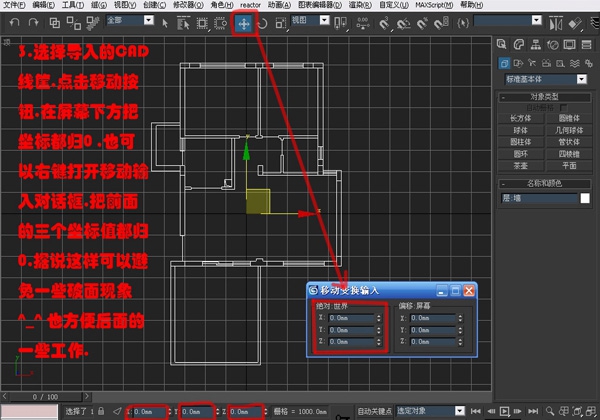Collapse the 名称和颜色 rollout
The width and height of the screenshot is (600, 420).
pos(545,184)
